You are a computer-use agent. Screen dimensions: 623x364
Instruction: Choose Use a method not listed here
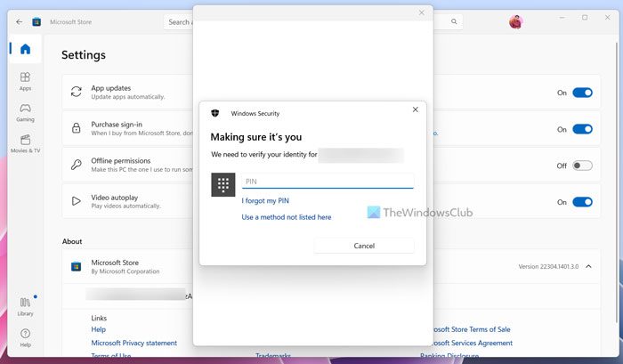pos(287,217)
